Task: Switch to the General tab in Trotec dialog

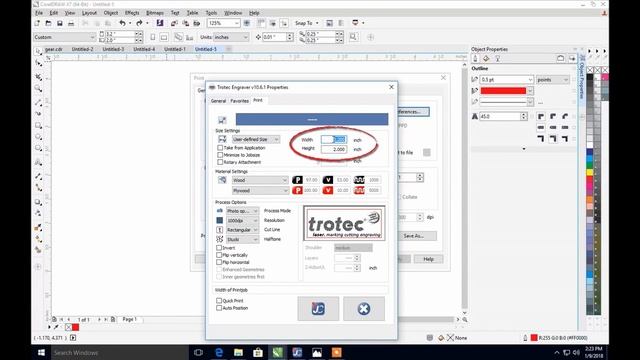Action: click(x=218, y=101)
